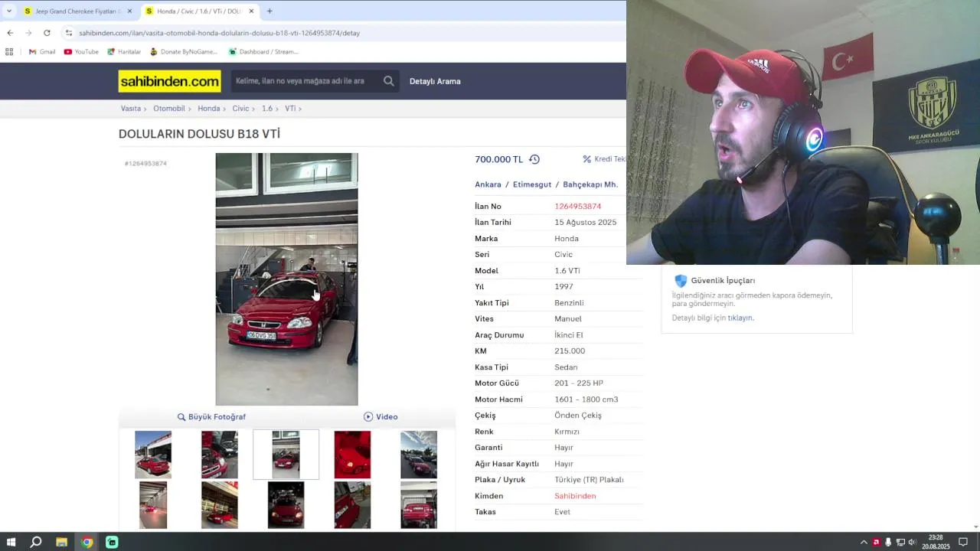Select the red close-up fourth thumbnail
Viewport: 980px width, 551px height.
pyautogui.click(x=352, y=455)
